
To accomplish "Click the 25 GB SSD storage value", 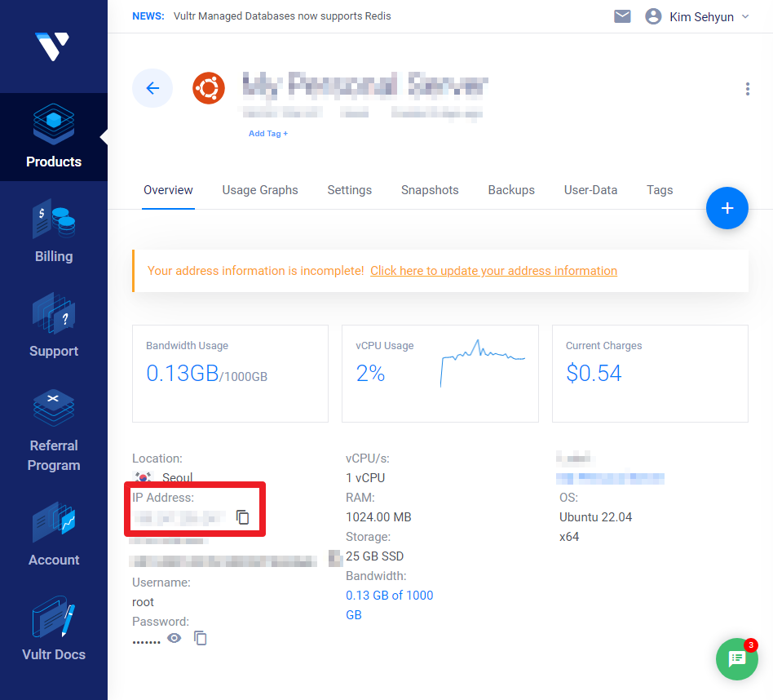I will [374, 556].
